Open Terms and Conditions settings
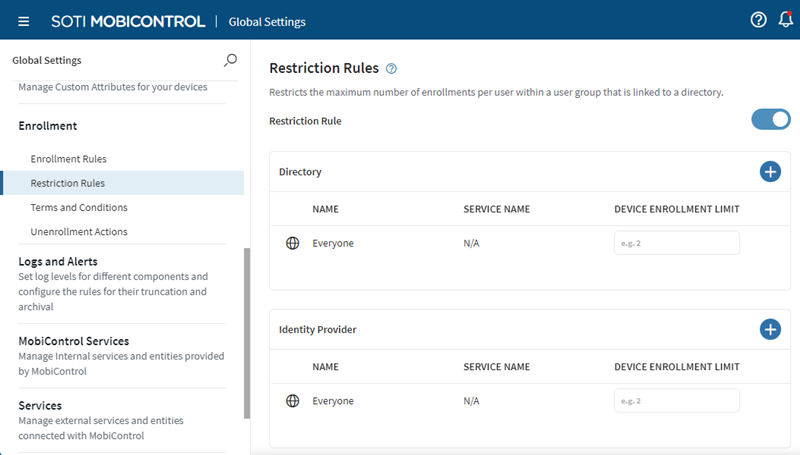Image resolution: width=800 pixels, height=455 pixels. pyautogui.click(x=79, y=208)
